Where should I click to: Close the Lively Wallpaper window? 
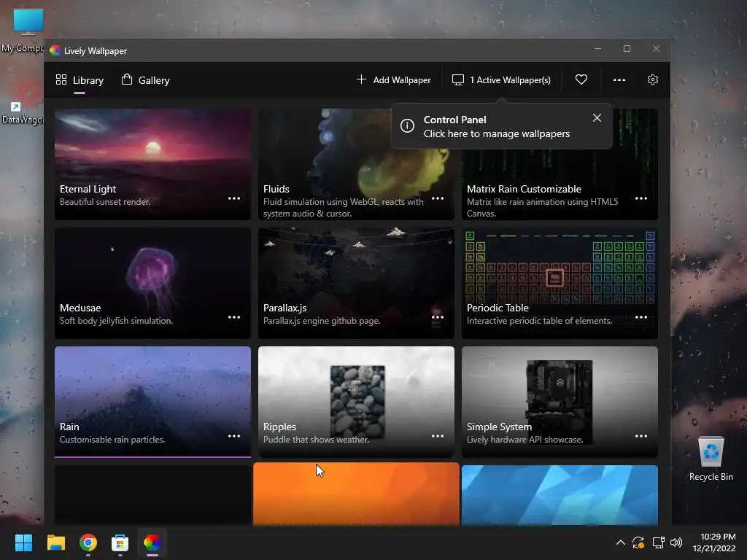click(656, 49)
